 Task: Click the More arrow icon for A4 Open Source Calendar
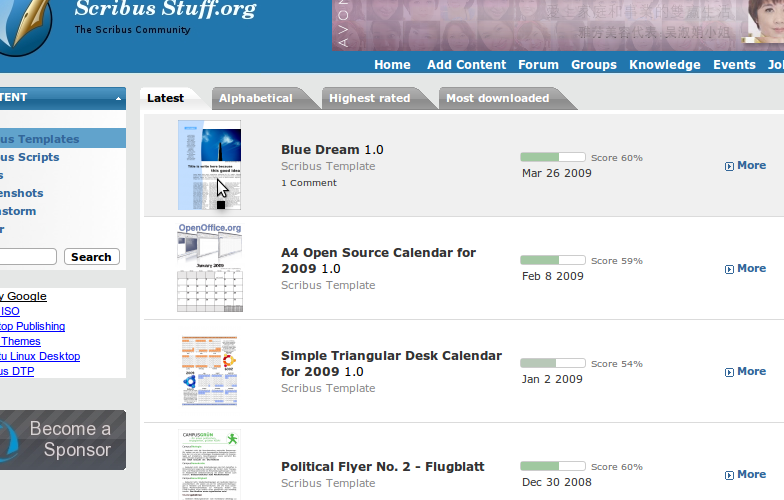pyautogui.click(x=729, y=269)
